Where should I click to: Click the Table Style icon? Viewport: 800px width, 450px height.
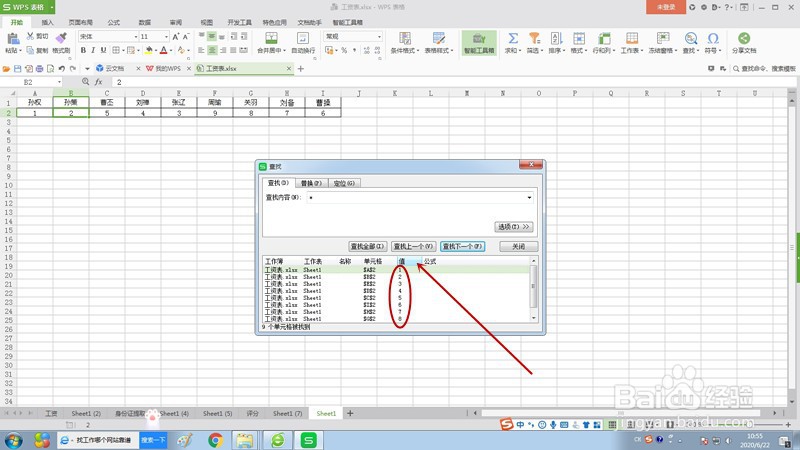[x=439, y=38]
